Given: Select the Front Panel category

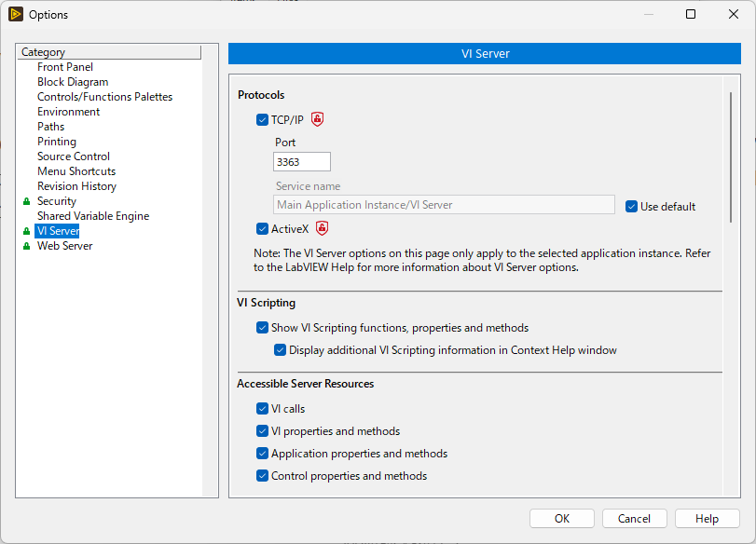Looking at the screenshot, I should (x=65, y=67).
